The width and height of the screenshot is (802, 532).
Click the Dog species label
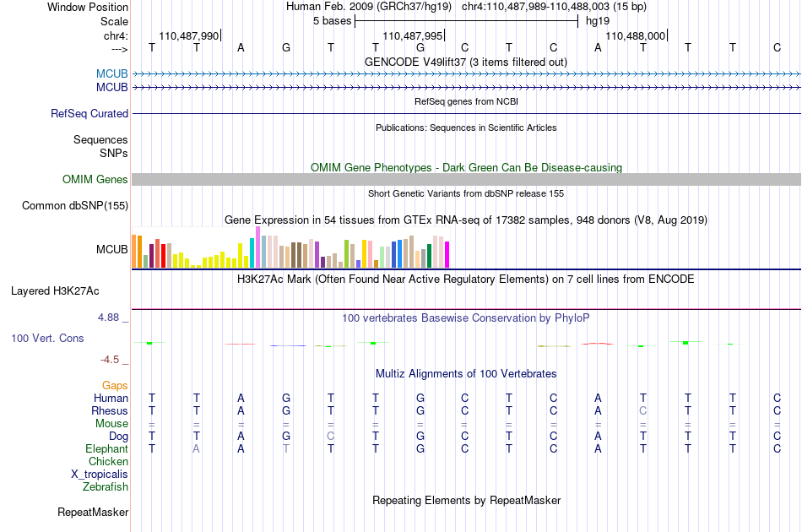click(119, 437)
